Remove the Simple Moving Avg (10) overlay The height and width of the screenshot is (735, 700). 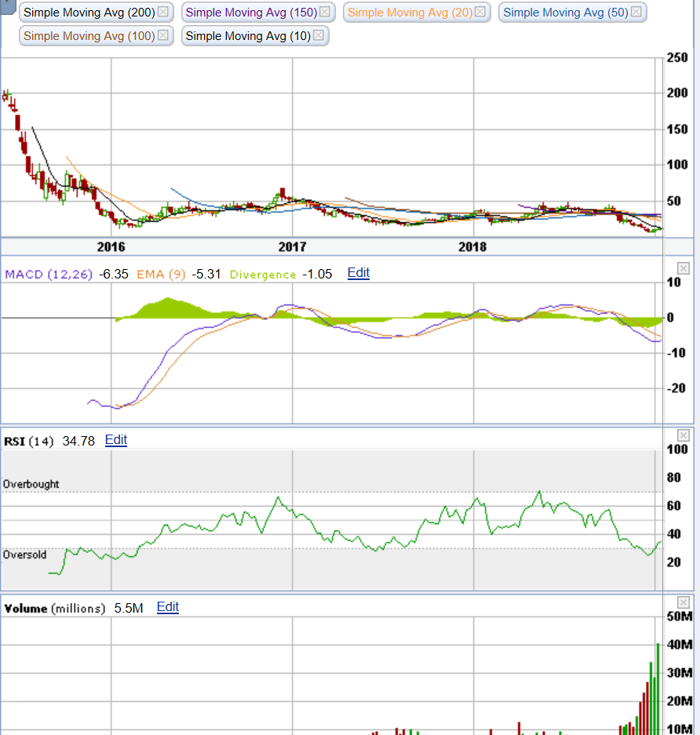[317, 35]
